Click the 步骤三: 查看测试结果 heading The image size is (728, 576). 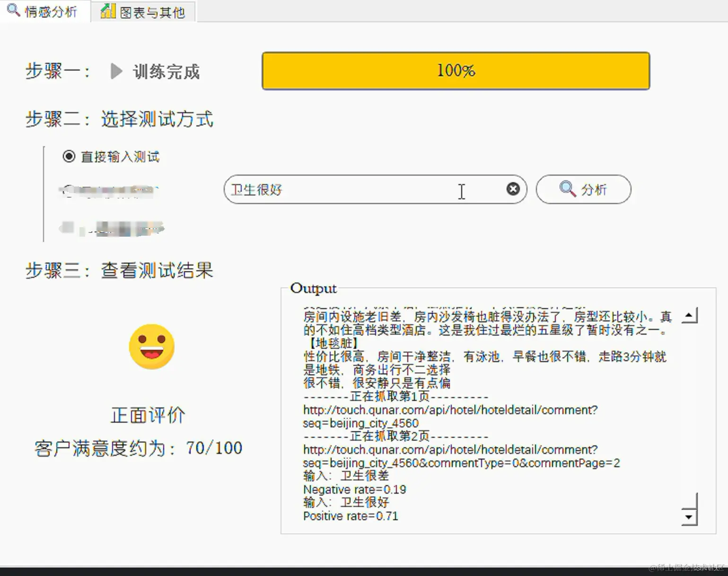point(119,270)
